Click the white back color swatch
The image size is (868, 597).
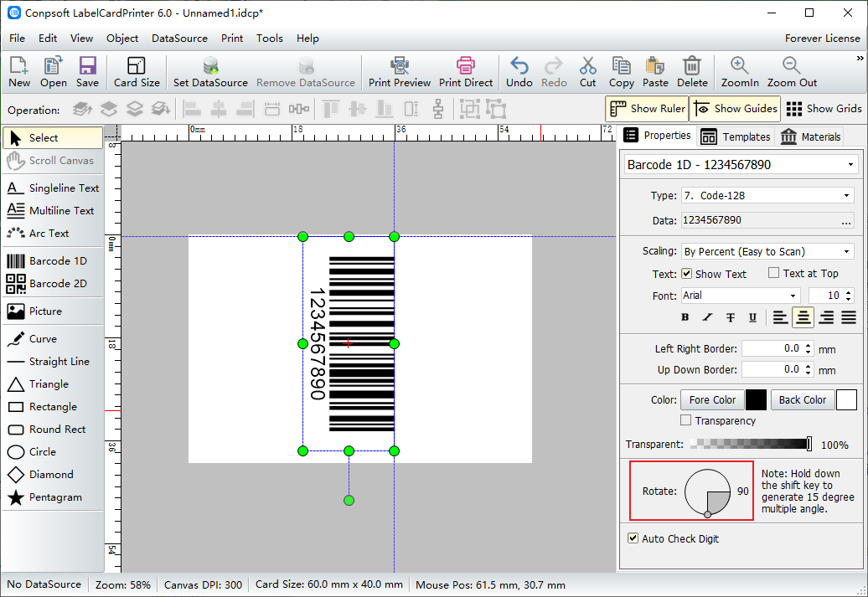(846, 399)
